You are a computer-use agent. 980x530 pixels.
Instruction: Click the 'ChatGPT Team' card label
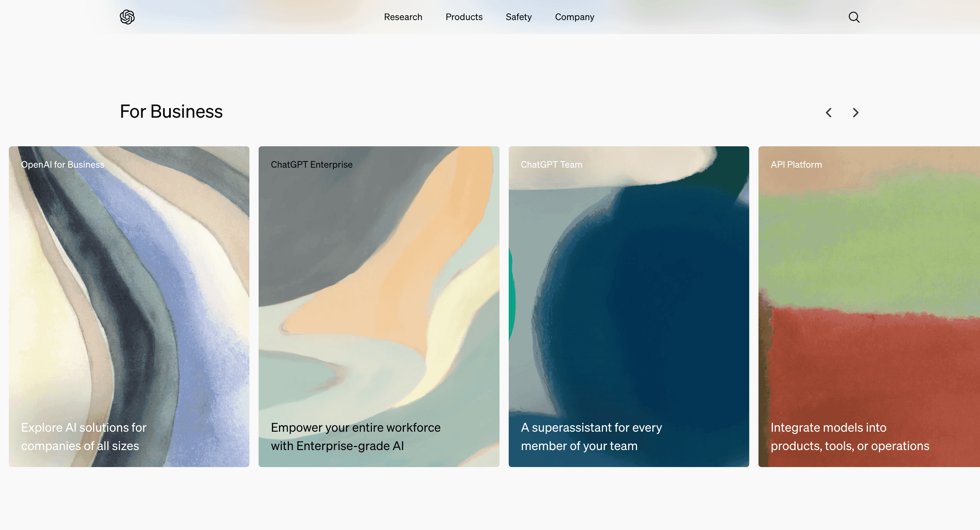tap(552, 164)
